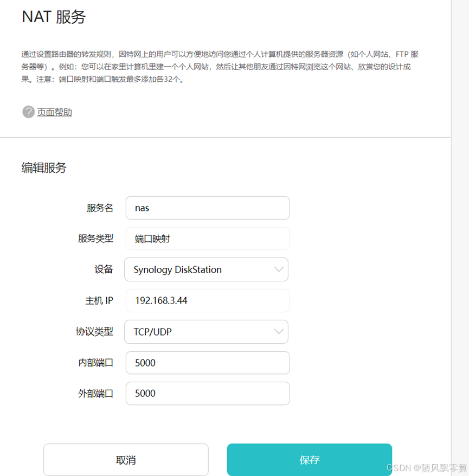Click the 外部端口 label text

95,394
